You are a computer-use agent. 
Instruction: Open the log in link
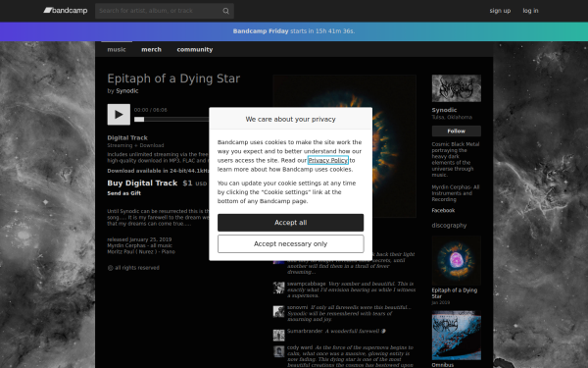click(x=530, y=11)
